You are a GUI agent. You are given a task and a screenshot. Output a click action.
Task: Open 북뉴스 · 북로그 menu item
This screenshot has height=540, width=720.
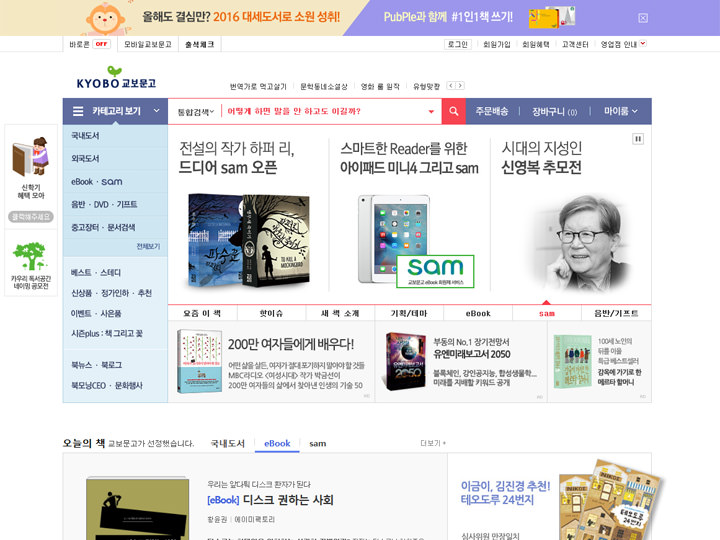(x=96, y=365)
